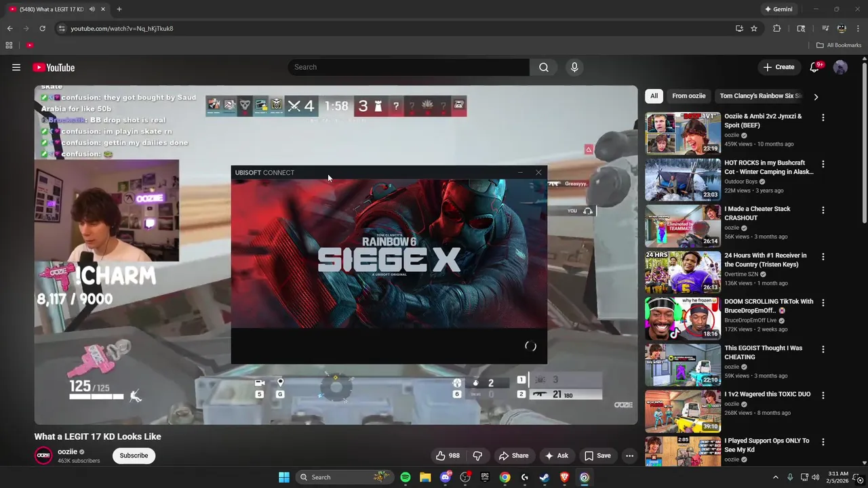Open options for 1v2 Wagered TOXIC DUO

pyautogui.click(x=823, y=395)
